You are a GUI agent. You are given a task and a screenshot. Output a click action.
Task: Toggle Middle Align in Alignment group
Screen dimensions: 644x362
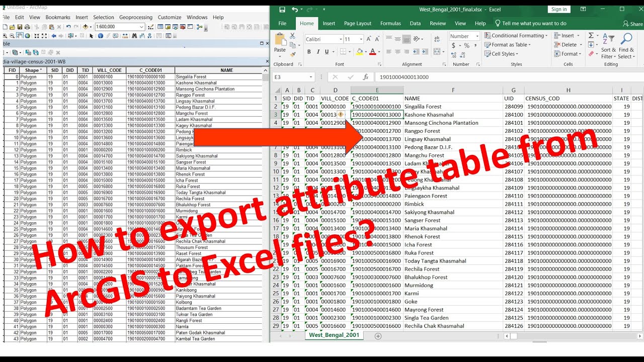[x=397, y=39]
